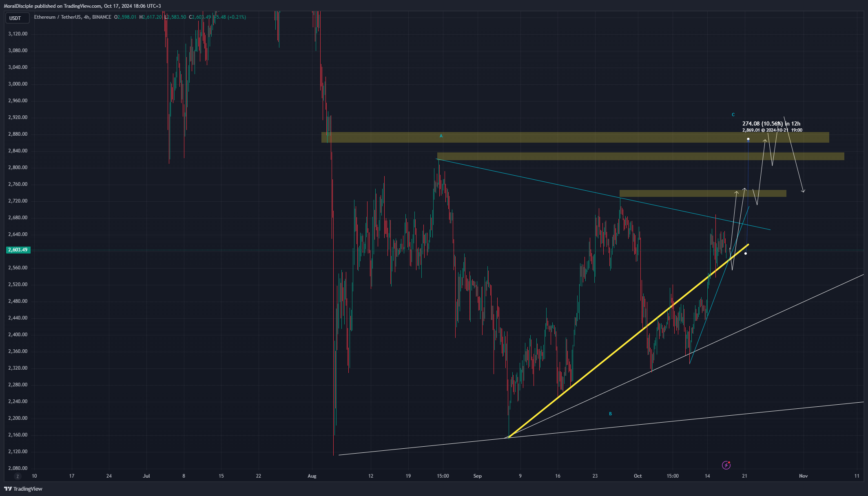Click the 2,400.00 price axis label

(x=18, y=335)
